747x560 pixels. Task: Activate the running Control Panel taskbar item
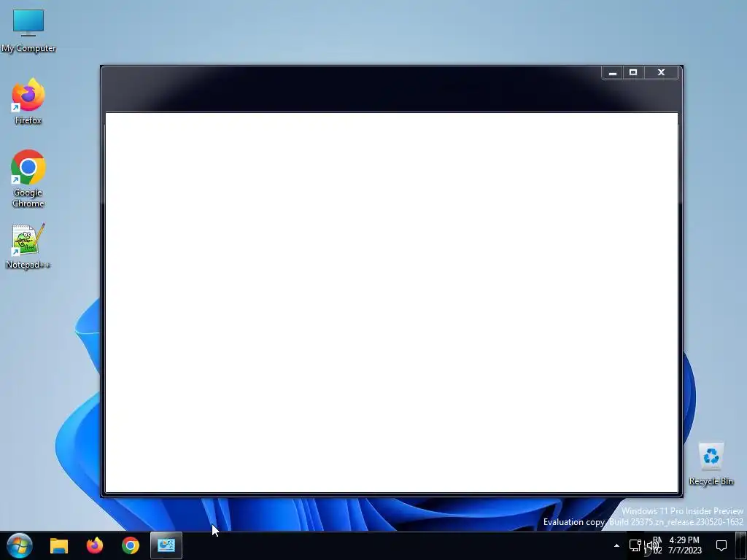coord(166,545)
